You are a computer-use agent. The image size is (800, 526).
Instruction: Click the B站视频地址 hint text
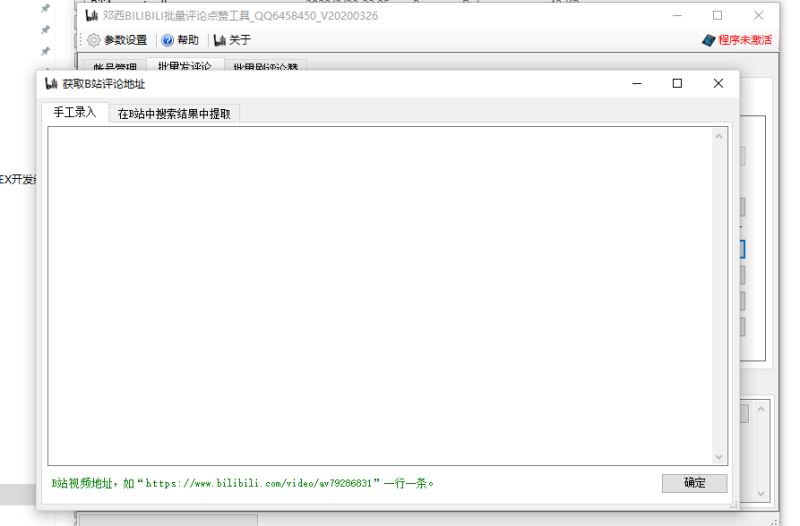(x=242, y=483)
